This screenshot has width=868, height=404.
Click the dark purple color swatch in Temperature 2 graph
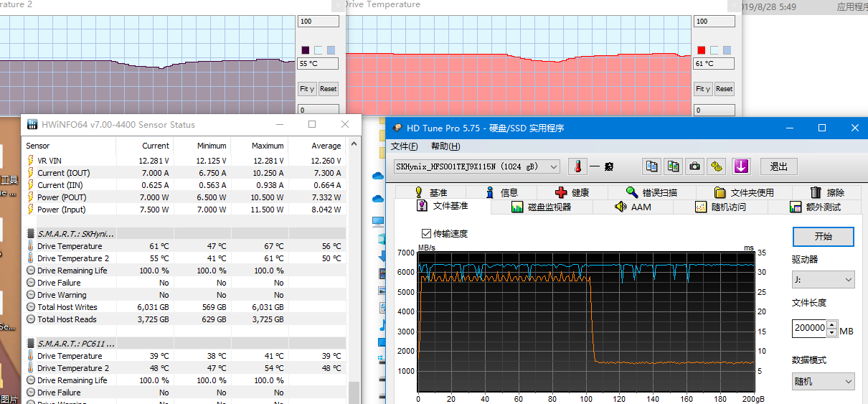(x=306, y=50)
